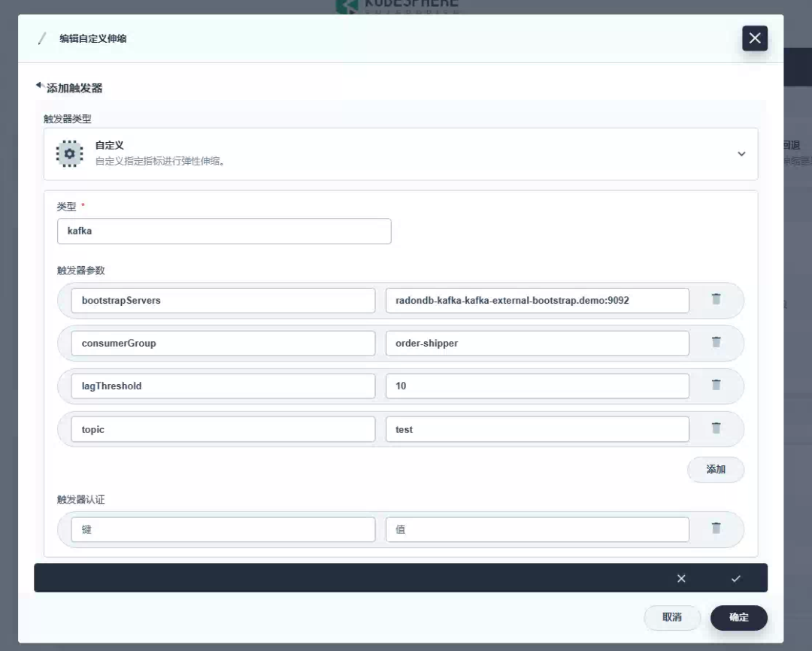
Task: Expand the 触发器类型 dropdown chevron
Action: 741,154
